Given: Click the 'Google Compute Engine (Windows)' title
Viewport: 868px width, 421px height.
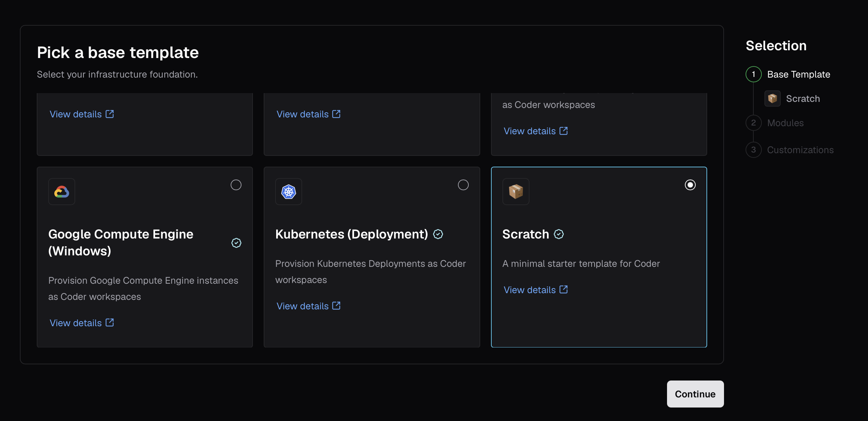Looking at the screenshot, I should 121,243.
